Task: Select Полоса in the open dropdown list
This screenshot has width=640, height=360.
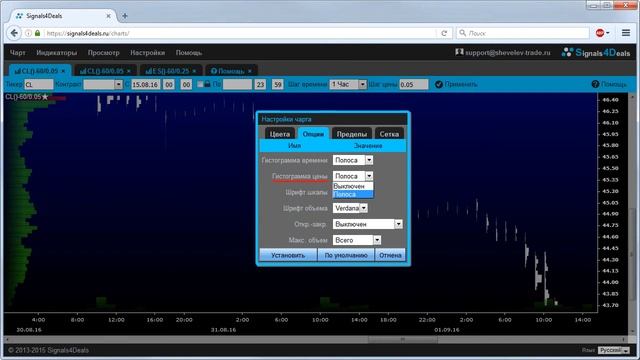Action: [x=353, y=194]
